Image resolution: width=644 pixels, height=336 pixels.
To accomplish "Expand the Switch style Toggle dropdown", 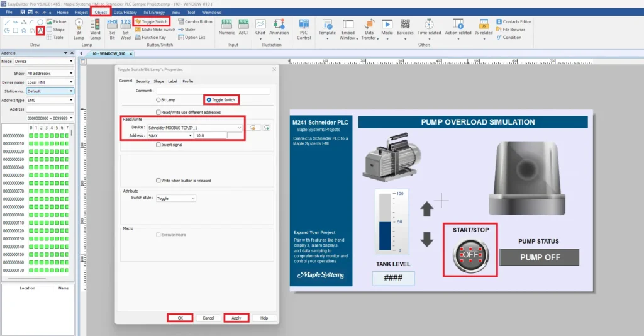I will click(176, 198).
